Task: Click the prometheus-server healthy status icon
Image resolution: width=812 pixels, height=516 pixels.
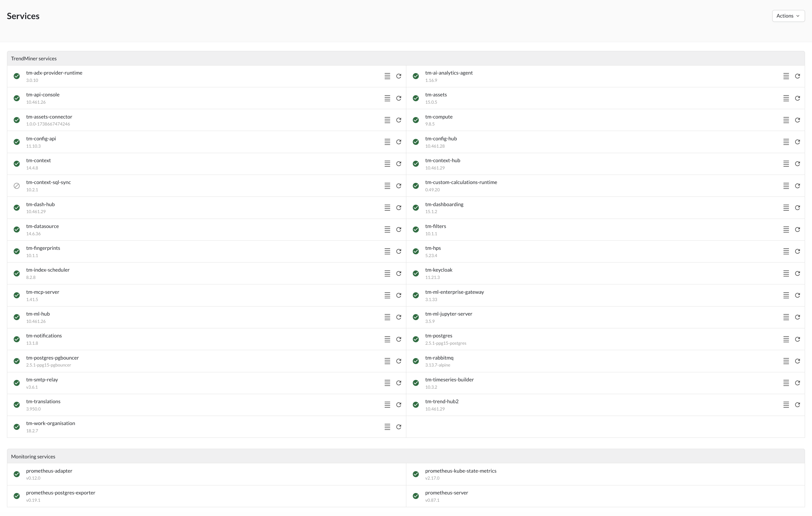Action: pos(416,496)
